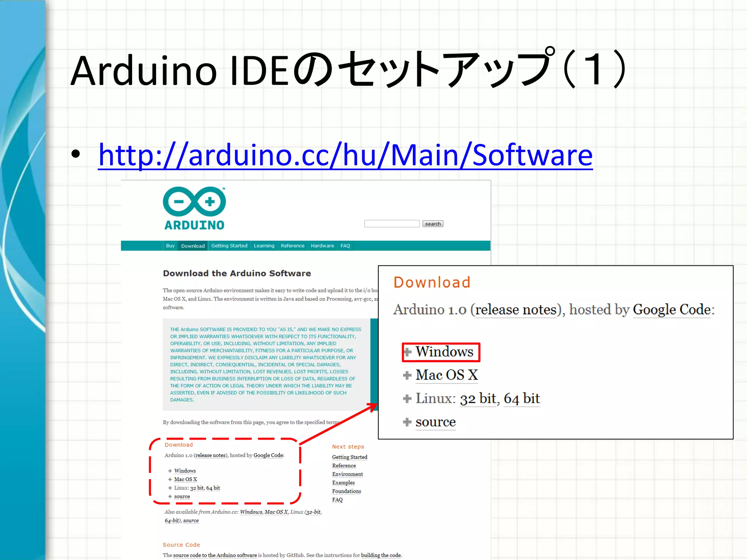Click small Mac OS X link in dashed section
The height and width of the screenshot is (560, 747).
[x=186, y=479]
